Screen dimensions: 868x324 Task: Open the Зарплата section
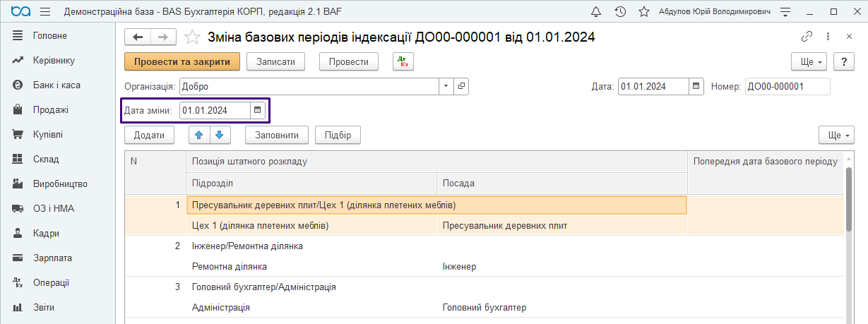tap(52, 258)
